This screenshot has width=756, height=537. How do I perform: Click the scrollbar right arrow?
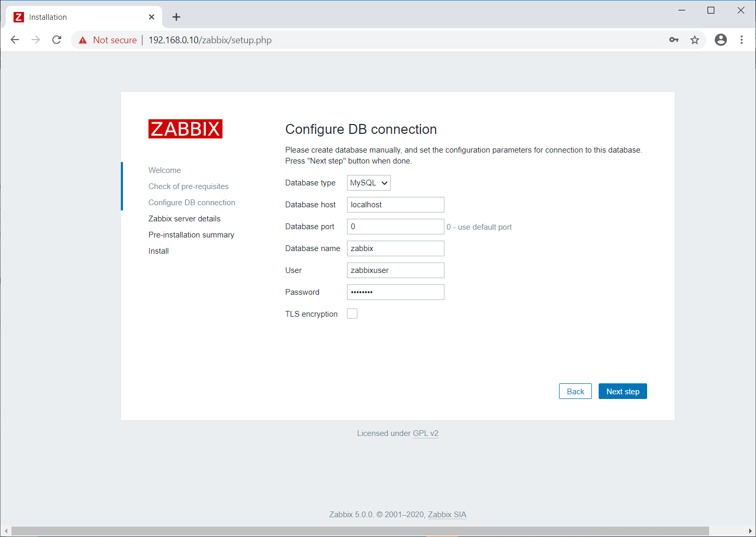click(x=750, y=531)
